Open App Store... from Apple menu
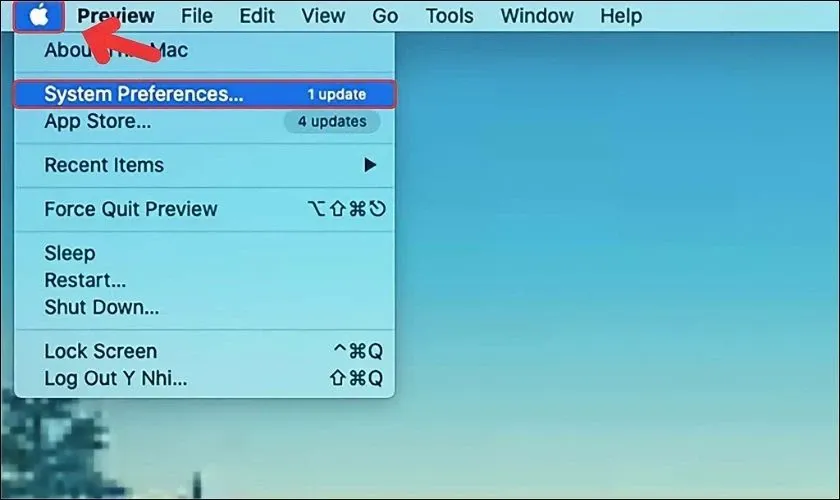The image size is (840, 500). 98,122
